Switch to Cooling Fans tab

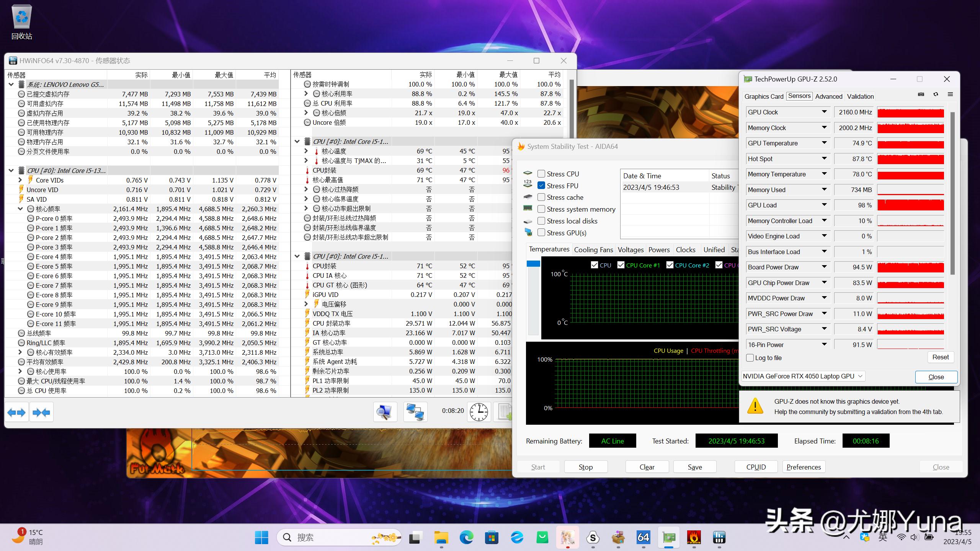pyautogui.click(x=593, y=250)
